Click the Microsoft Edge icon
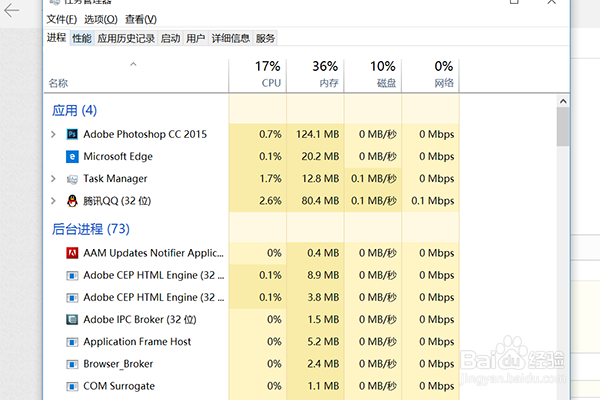Image resolution: width=600 pixels, height=400 pixels. [x=72, y=157]
